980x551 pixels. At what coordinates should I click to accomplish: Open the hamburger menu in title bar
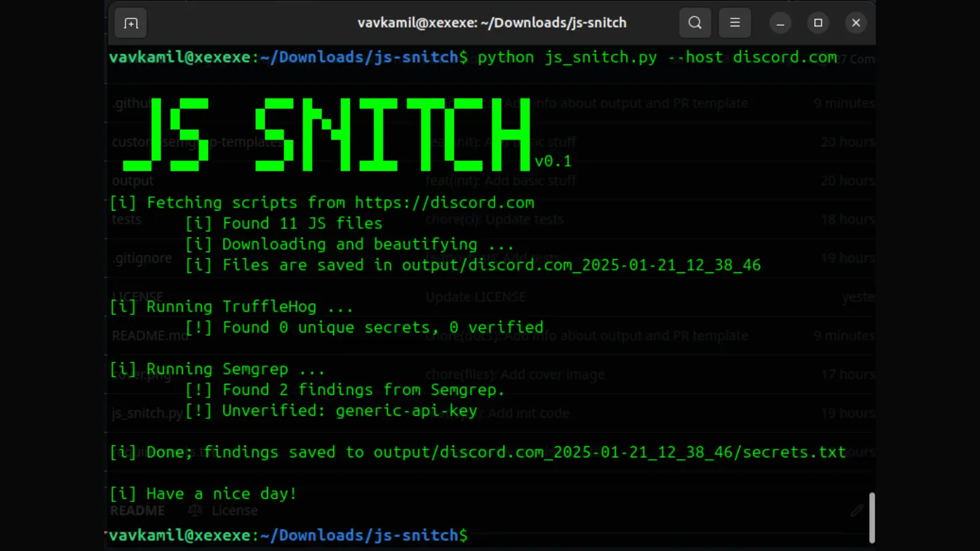point(735,23)
